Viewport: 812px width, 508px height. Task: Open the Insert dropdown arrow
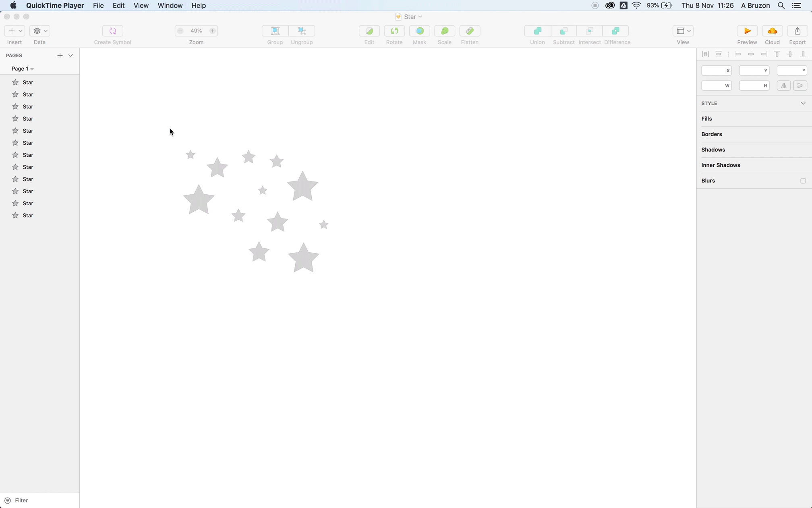(21, 31)
